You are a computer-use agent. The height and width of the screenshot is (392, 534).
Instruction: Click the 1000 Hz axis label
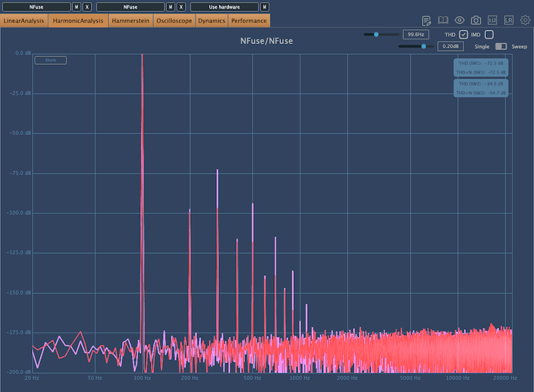click(x=300, y=378)
